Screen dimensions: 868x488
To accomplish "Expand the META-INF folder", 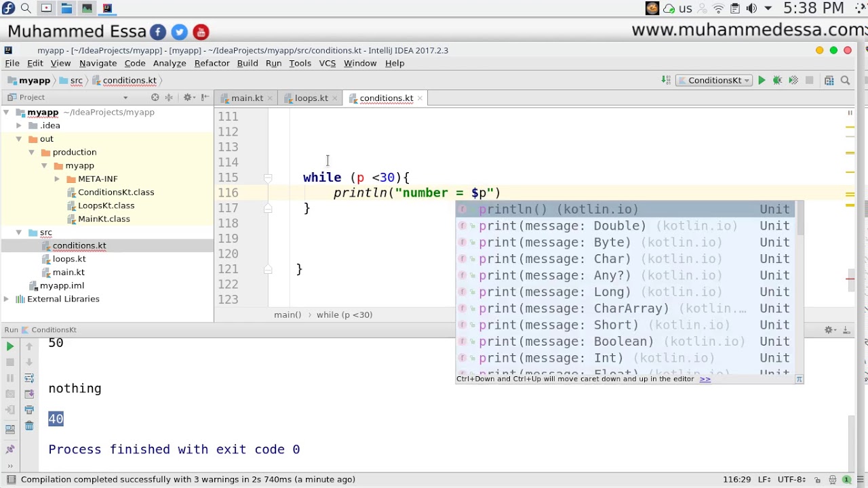I will pyautogui.click(x=57, y=178).
